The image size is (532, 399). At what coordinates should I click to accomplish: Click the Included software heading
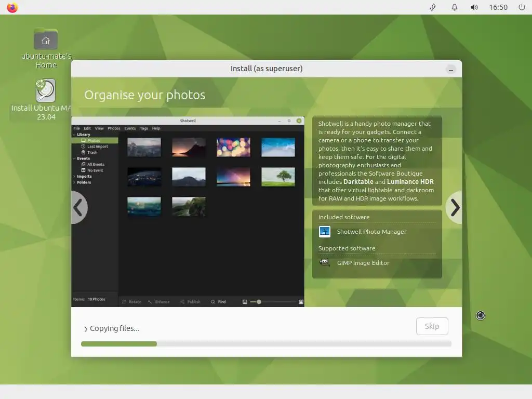click(x=344, y=217)
